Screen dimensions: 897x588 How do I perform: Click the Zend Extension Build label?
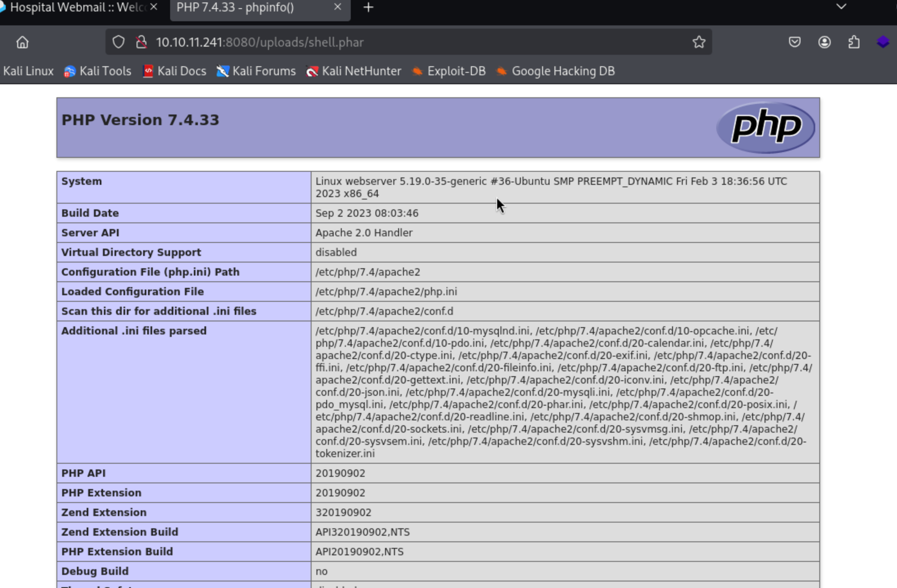pos(120,532)
